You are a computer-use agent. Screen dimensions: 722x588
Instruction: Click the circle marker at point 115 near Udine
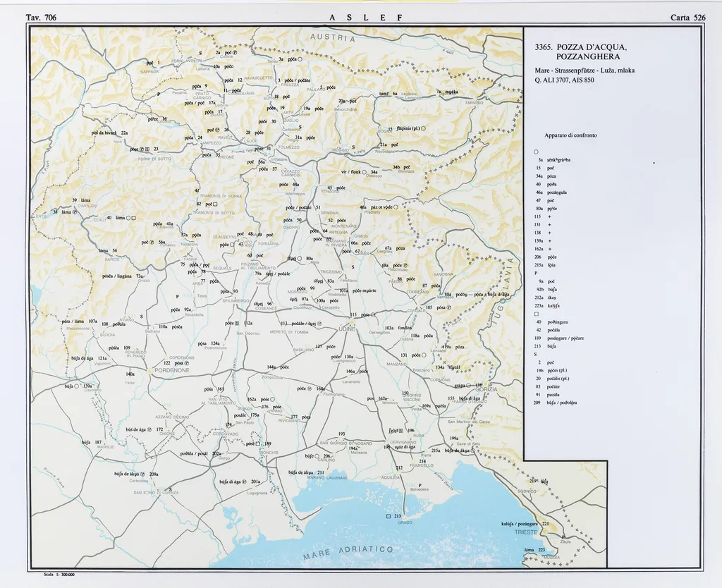coord(372,315)
